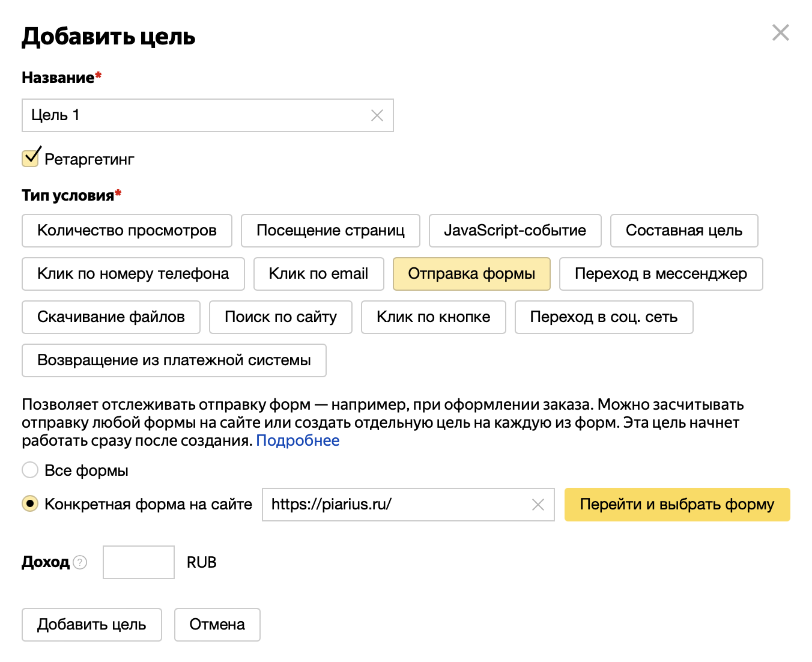Choose JavaScript-событие condition type
The height and width of the screenshot is (662, 812).
(x=515, y=231)
